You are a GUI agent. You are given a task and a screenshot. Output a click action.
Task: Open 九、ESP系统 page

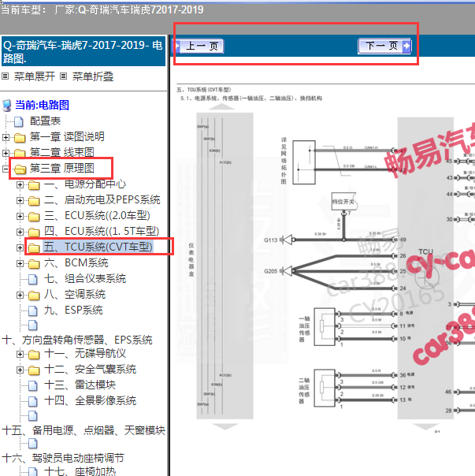tap(73, 311)
